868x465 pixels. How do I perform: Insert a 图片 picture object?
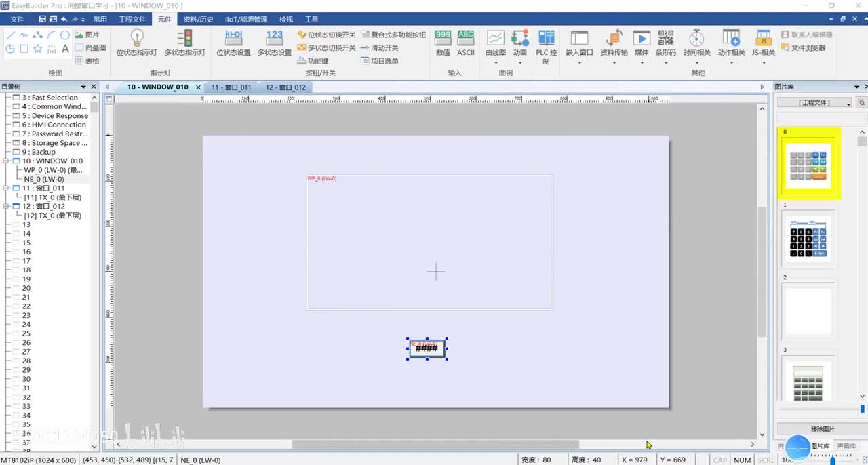click(87, 35)
